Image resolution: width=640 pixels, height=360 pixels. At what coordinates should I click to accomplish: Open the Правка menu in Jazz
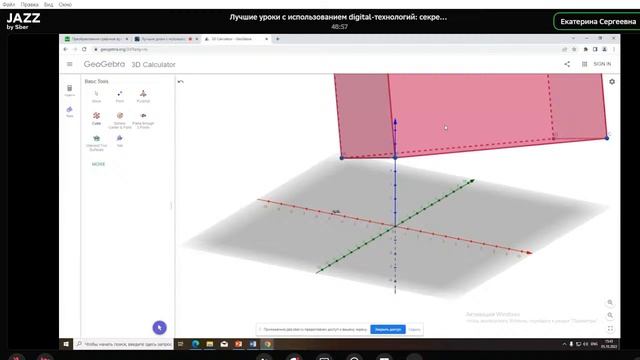click(x=29, y=4)
